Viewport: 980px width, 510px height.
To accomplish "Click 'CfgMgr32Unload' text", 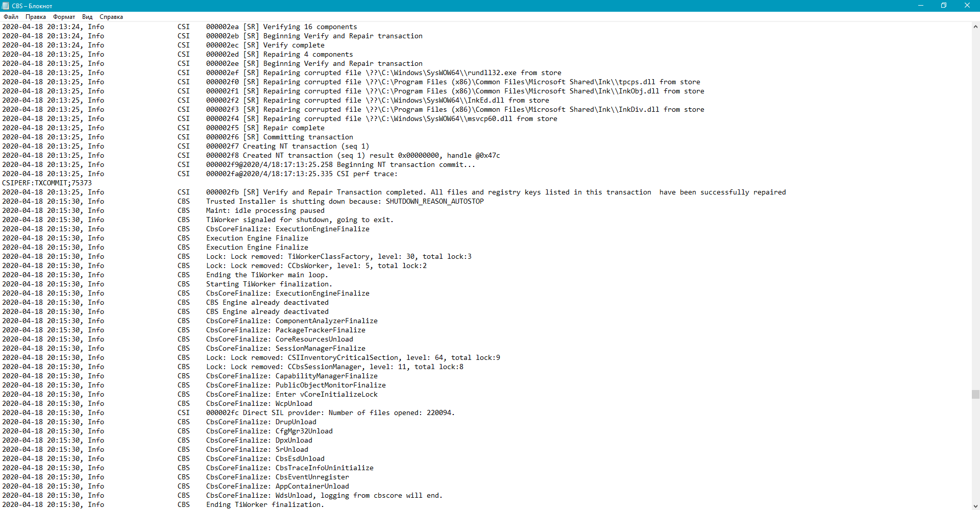I will point(304,431).
